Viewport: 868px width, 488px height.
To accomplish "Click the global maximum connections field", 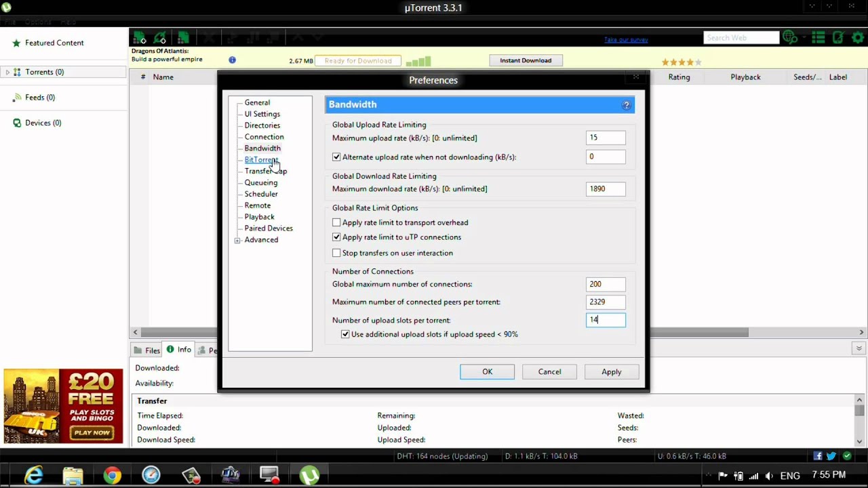I will [606, 285].
